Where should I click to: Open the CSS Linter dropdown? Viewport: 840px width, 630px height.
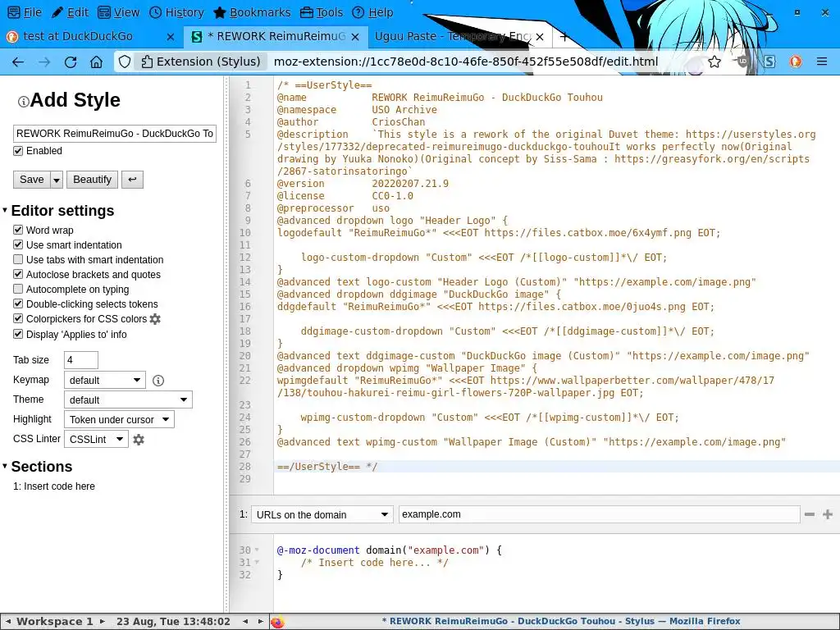tap(96, 440)
